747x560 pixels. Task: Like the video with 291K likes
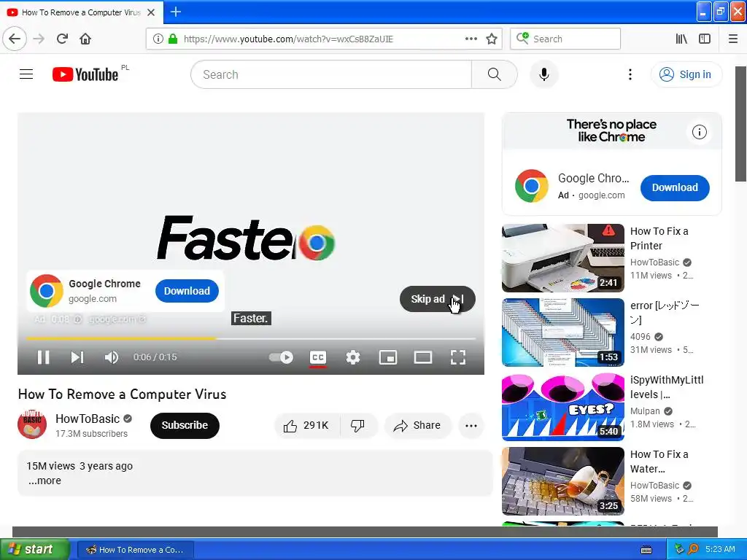coord(307,425)
